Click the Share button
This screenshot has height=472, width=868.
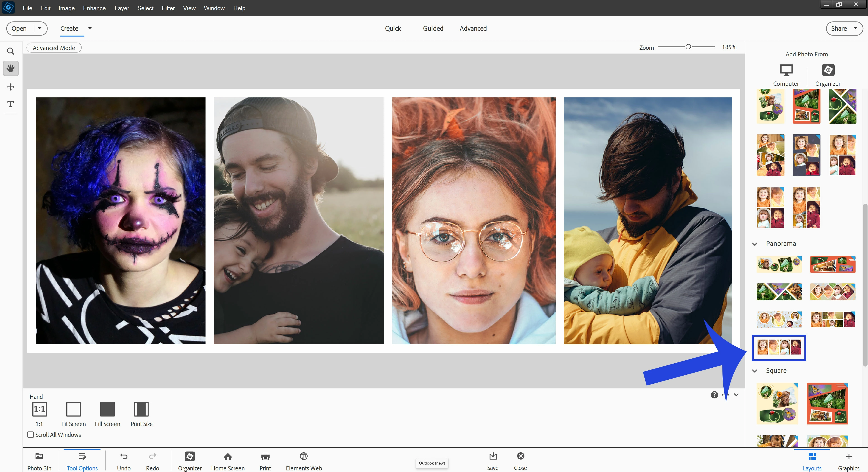[839, 28]
